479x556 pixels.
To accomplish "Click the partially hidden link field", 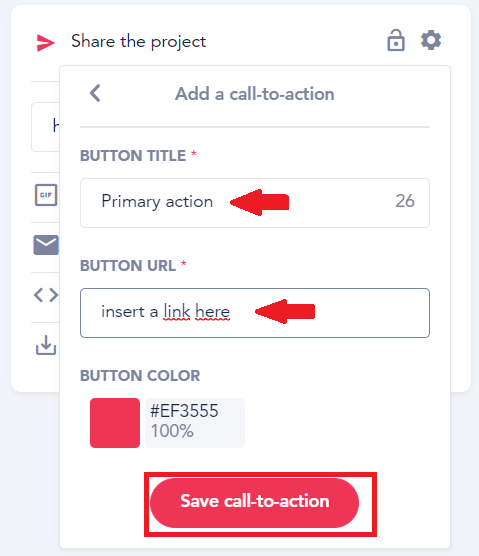I will pyautogui.click(x=45, y=127).
